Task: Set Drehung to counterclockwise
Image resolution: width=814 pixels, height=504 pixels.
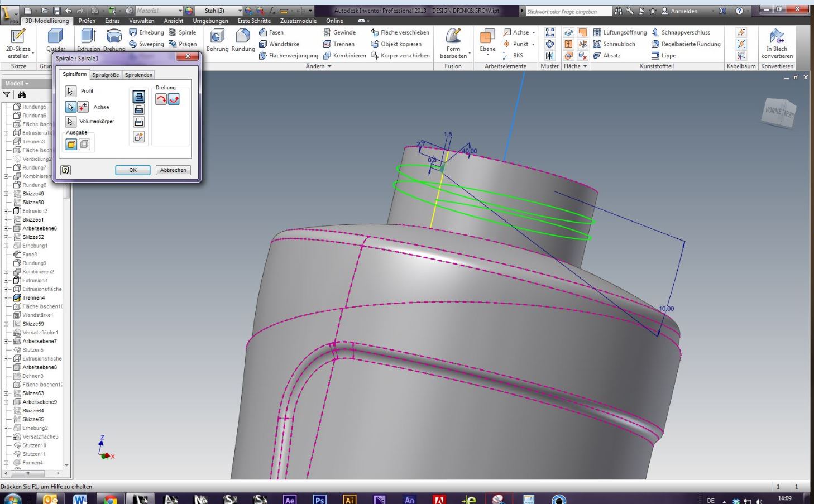Action: (x=174, y=99)
